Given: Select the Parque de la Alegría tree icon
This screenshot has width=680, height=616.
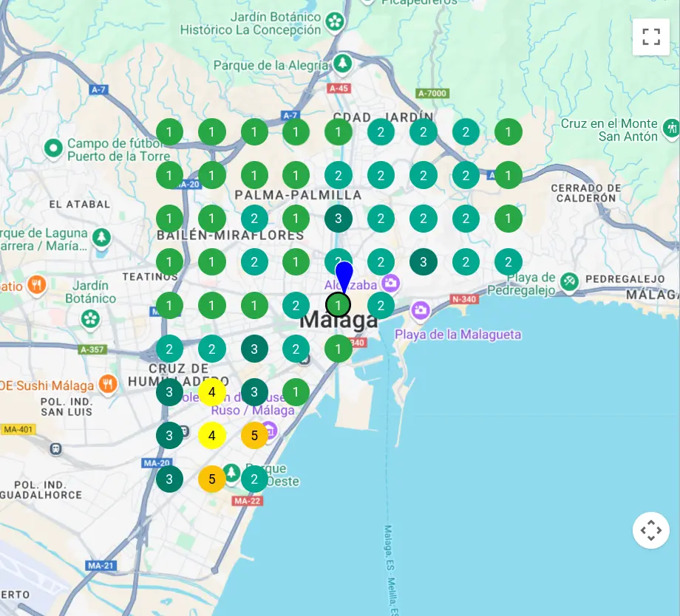Looking at the screenshot, I should click(x=341, y=64).
